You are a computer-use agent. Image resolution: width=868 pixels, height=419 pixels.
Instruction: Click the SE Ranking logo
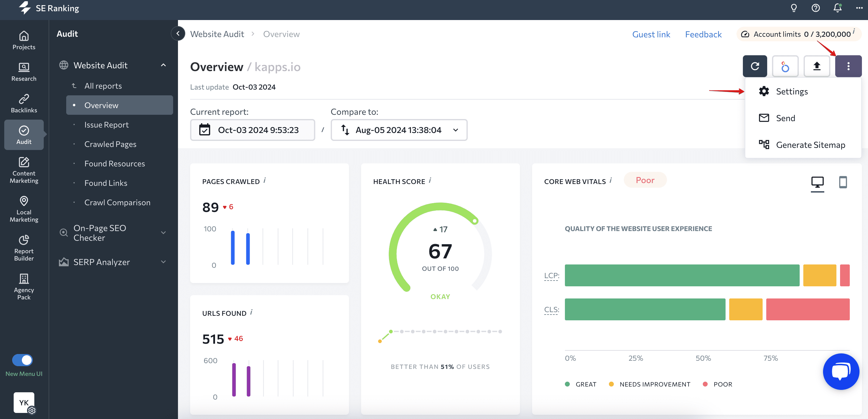(x=49, y=8)
